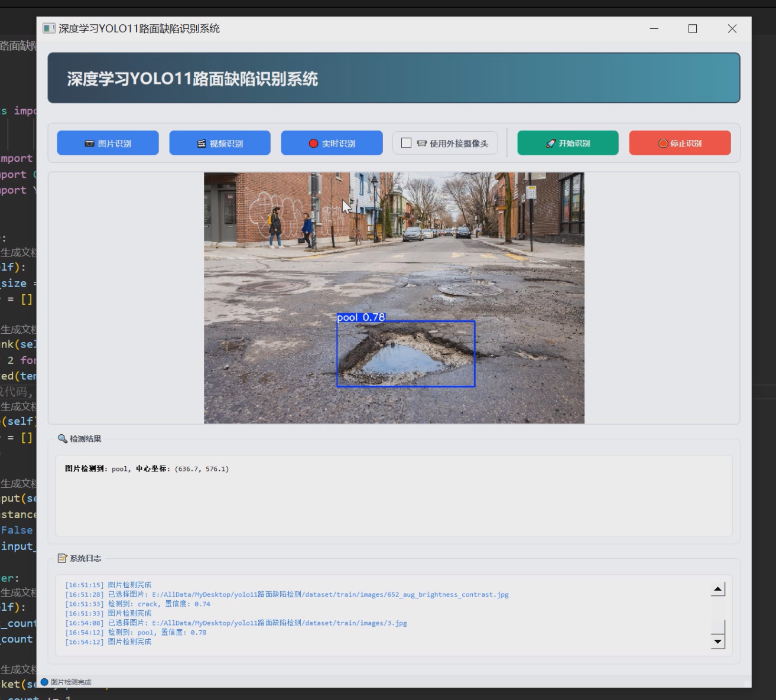Image resolution: width=776 pixels, height=700 pixels.
Task: Open image recognition with 图片识别 button
Action: click(108, 143)
